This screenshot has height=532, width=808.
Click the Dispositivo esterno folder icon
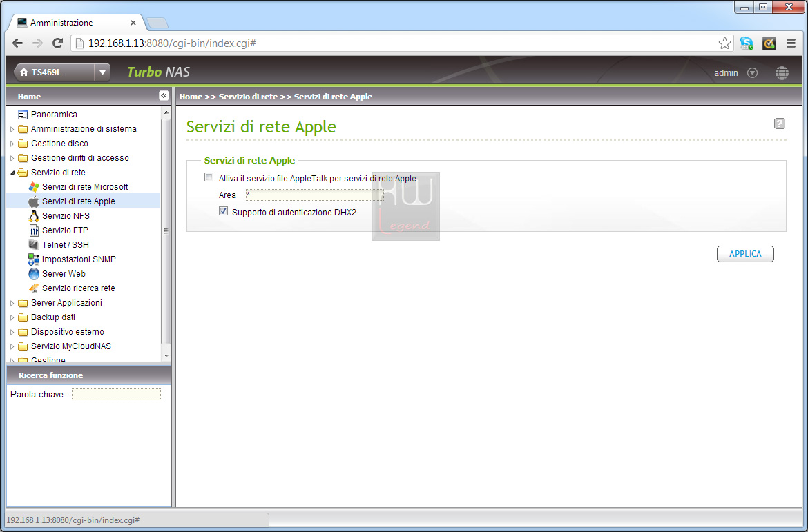pos(23,332)
